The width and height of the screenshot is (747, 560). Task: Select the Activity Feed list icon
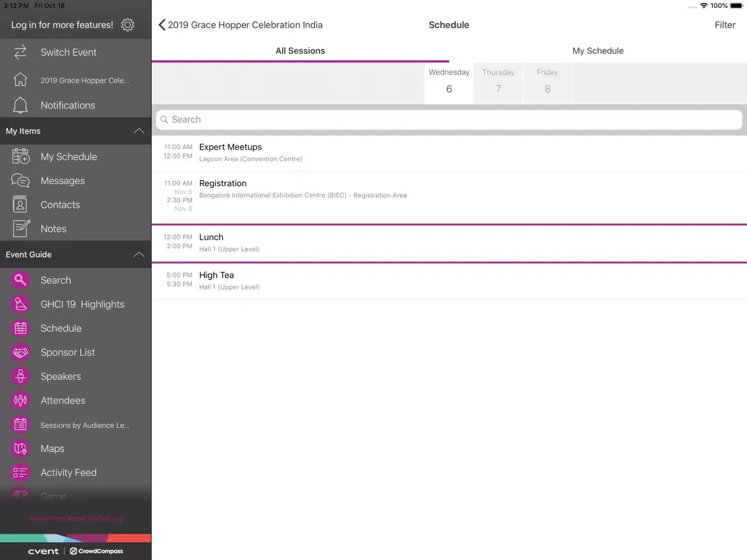20,473
